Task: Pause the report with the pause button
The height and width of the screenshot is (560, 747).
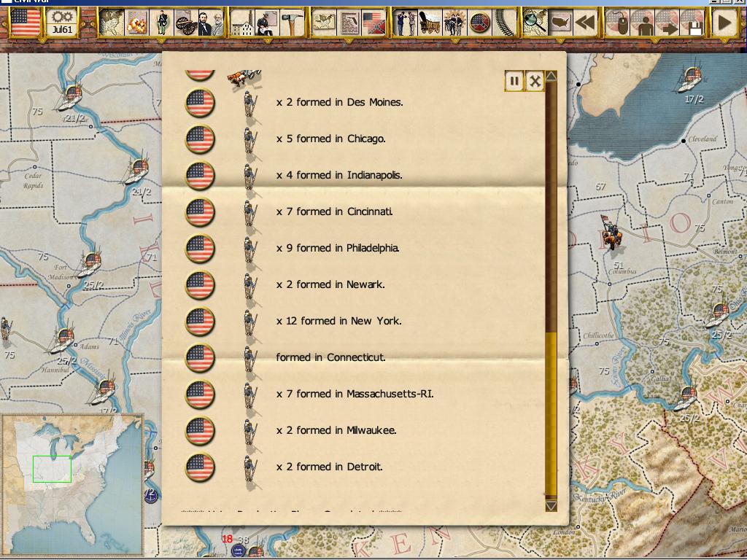Action: [x=514, y=81]
